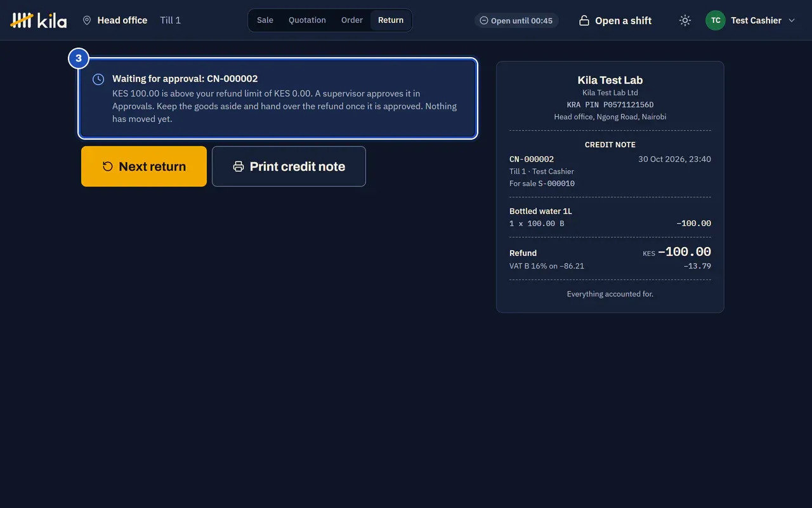This screenshot has height=508, width=812.
Task: Click the Open a shift button
Action: tap(615, 20)
